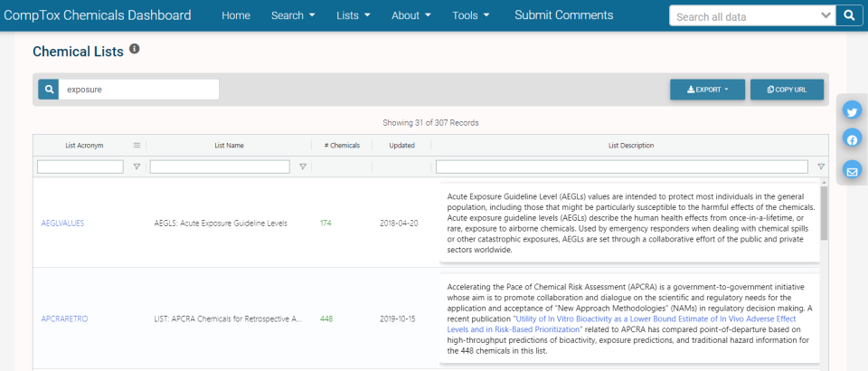Click the Showing 31 of 307 Records text
The width and height of the screenshot is (868, 371).
tap(430, 123)
